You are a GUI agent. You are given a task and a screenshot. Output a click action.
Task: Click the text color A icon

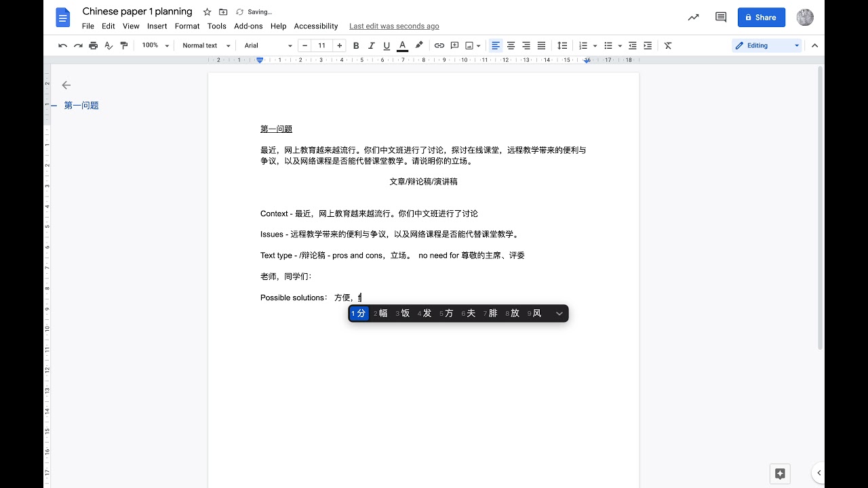(x=402, y=45)
